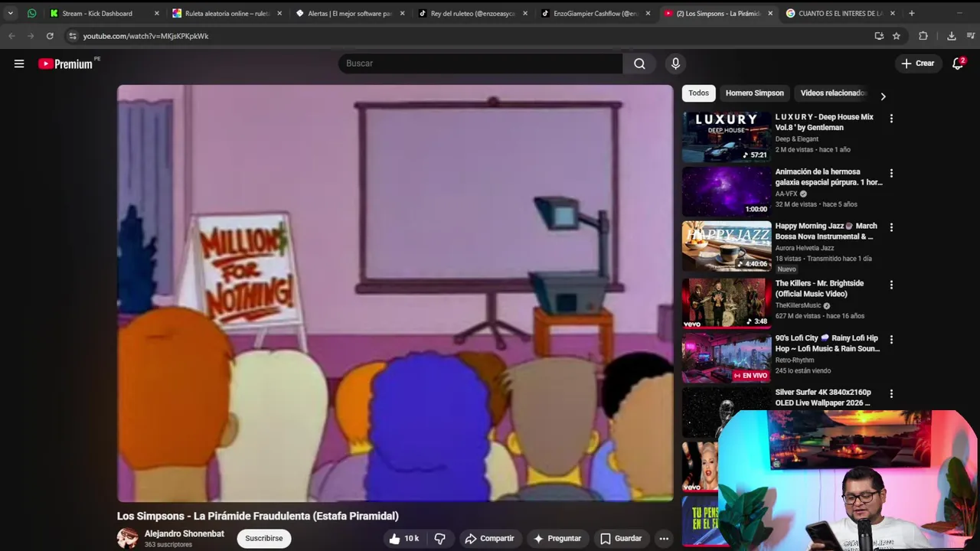Open the pinned WhatsApp tab
The height and width of the screenshot is (551, 980).
click(x=31, y=13)
